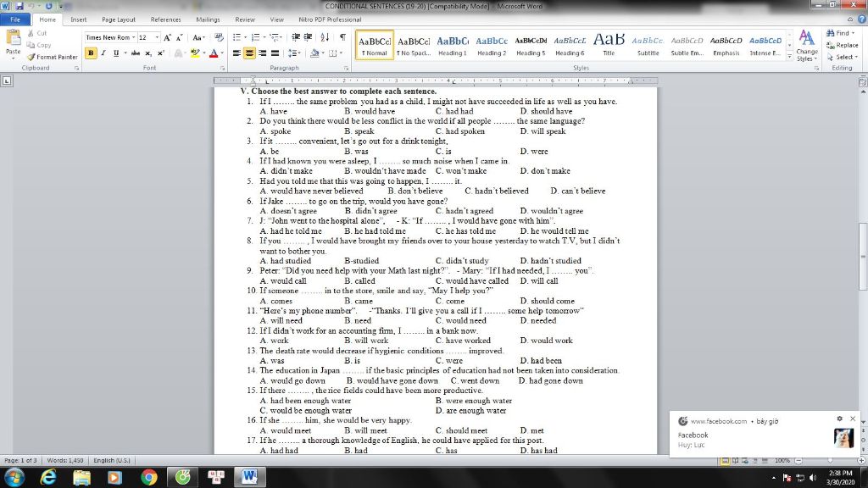This screenshot has height=488, width=868.
Task: Switch to the Review tab
Action: (x=245, y=19)
